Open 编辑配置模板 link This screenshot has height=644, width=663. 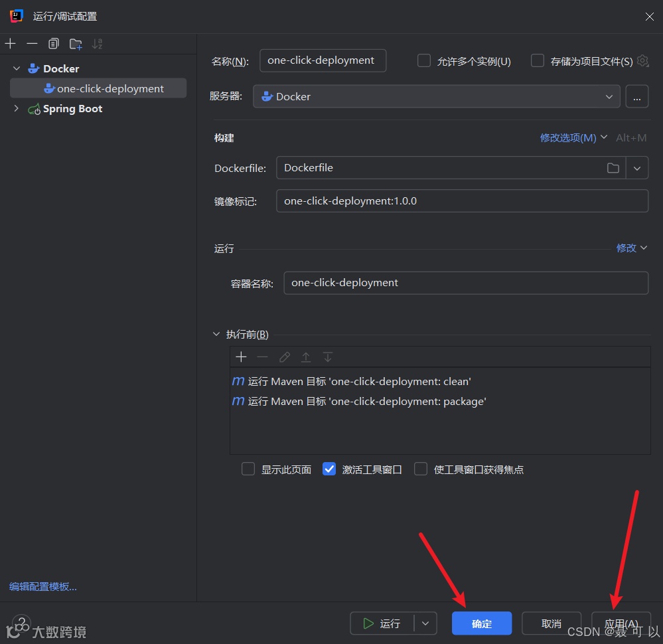click(x=43, y=586)
